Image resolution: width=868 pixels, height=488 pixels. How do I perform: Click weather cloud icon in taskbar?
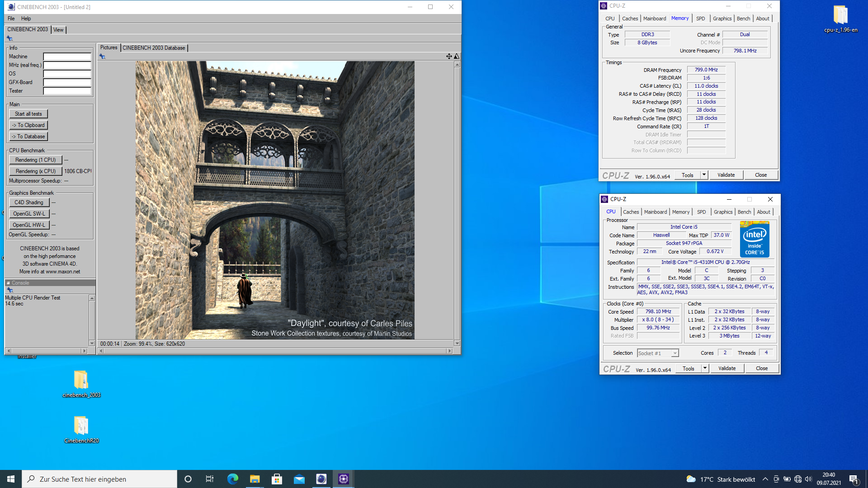(x=691, y=479)
